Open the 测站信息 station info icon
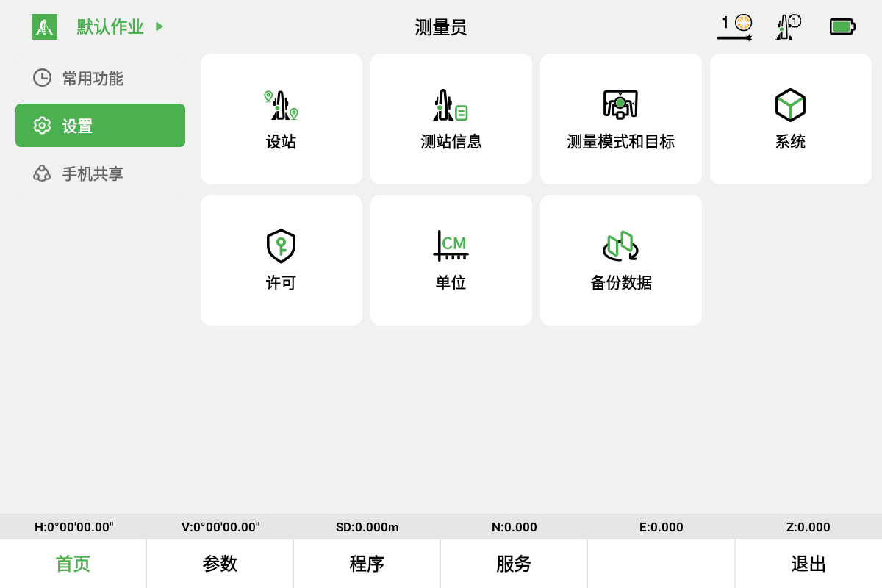The image size is (882, 588). pyautogui.click(x=451, y=105)
